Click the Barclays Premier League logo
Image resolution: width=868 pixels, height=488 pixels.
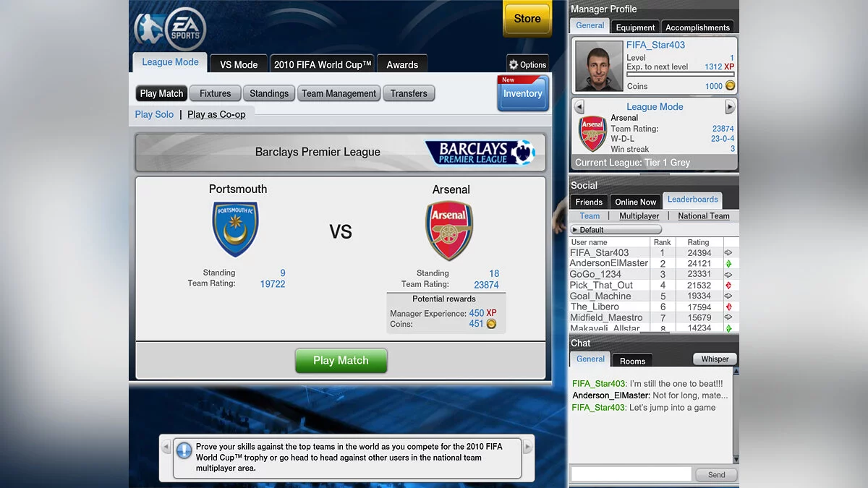click(480, 152)
